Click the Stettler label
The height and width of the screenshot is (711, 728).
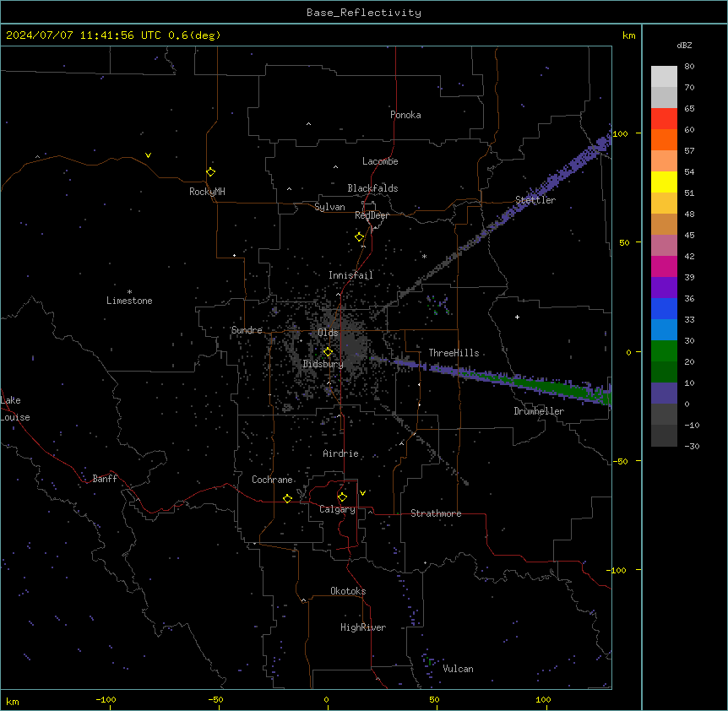pyautogui.click(x=535, y=200)
